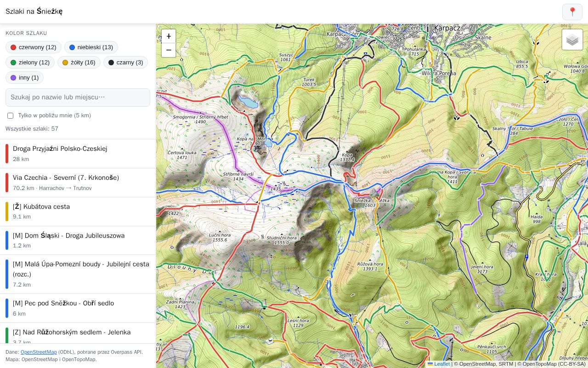Click the Jelení hora 1173 peak label
Viewport: 588px width, 368px height.
(482, 269)
